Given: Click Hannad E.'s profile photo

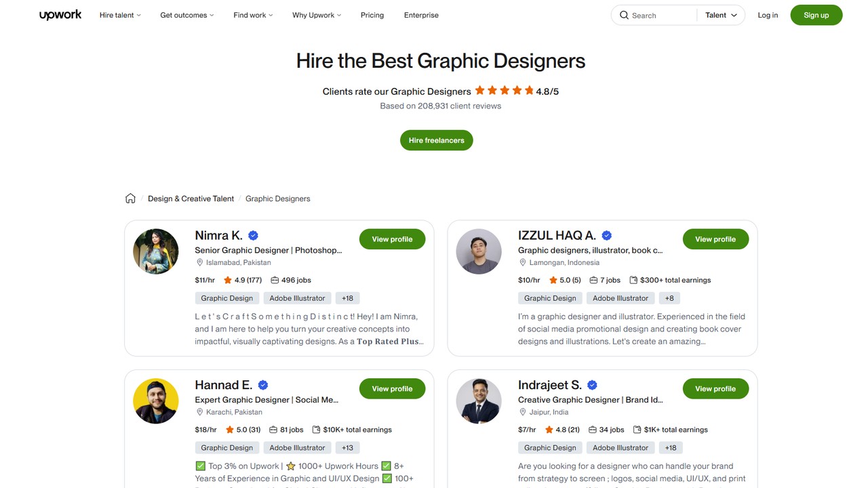Looking at the screenshot, I should tap(156, 401).
